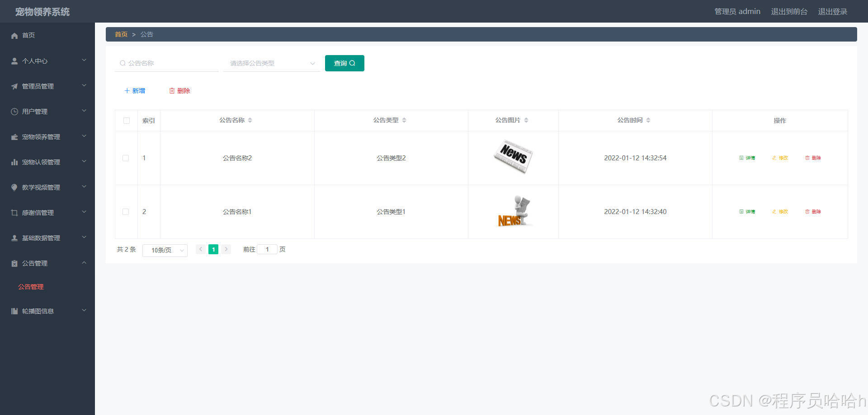868x415 pixels.
Task: Click the toolbar 删除 button
Action: [179, 91]
